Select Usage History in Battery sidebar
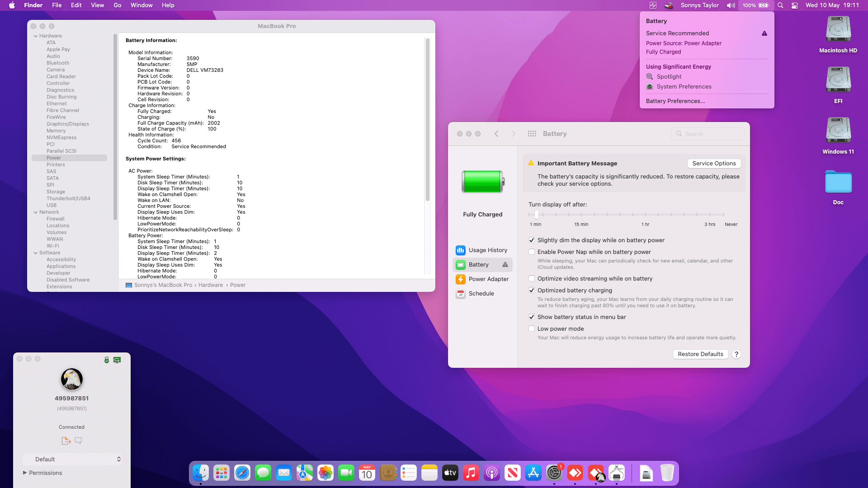The image size is (868, 488). click(482, 250)
